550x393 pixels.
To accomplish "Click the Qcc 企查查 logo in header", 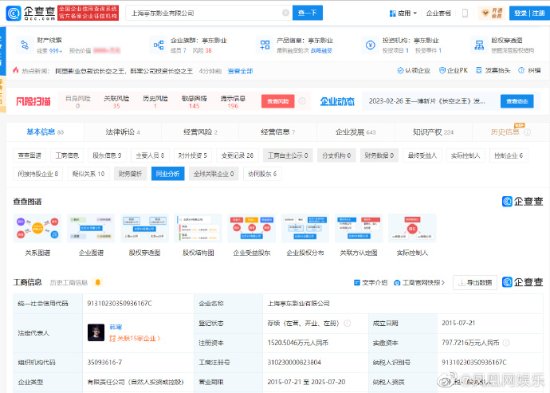I will point(31,13).
